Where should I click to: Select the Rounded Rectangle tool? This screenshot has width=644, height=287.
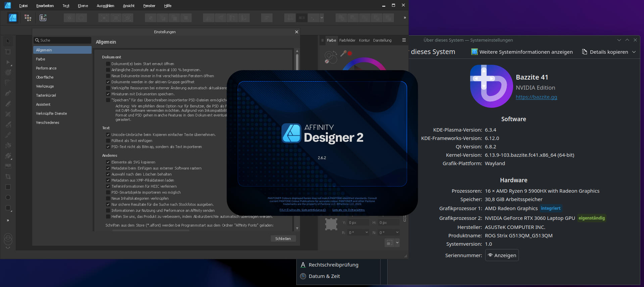click(x=8, y=208)
